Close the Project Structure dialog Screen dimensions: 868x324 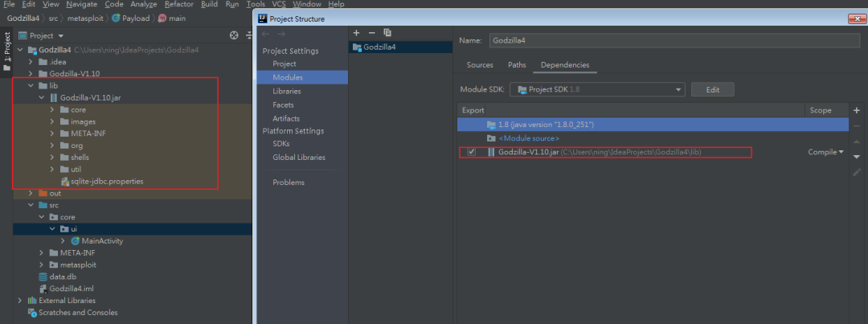856,19
